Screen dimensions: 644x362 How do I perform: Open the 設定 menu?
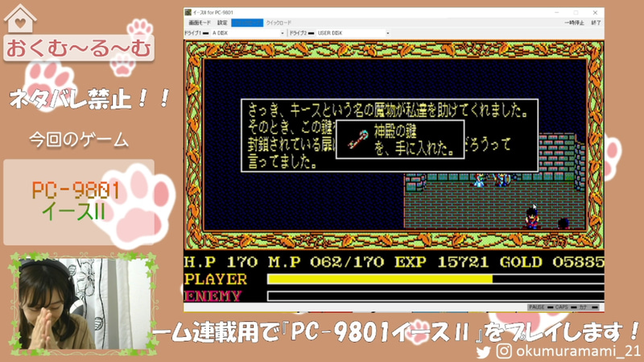(x=222, y=23)
